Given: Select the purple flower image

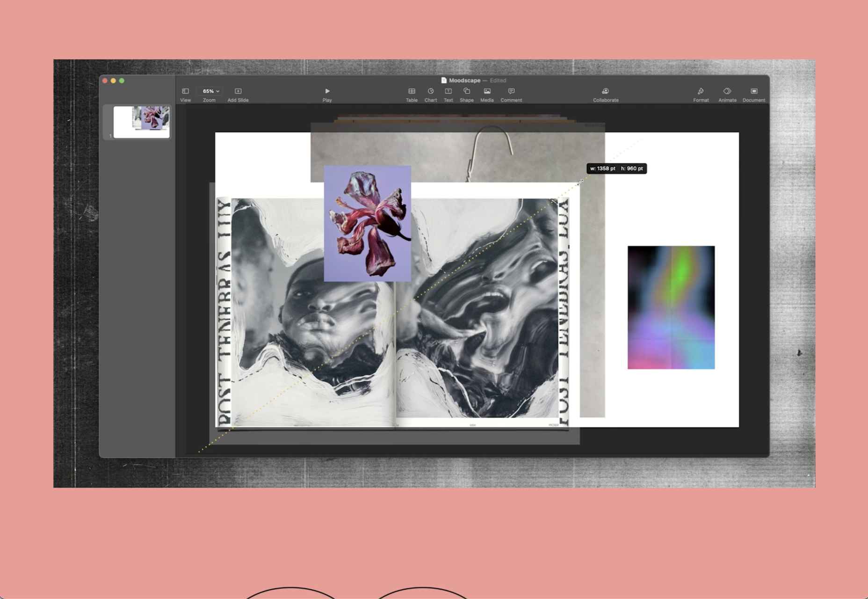Looking at the screenshot, I should pyautogui.click(x=368, y=223).
